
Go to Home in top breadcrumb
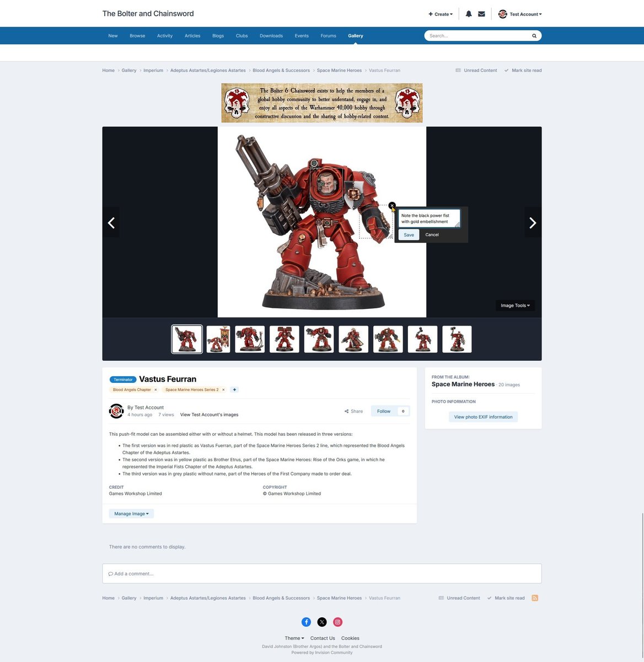pos(108,71)
